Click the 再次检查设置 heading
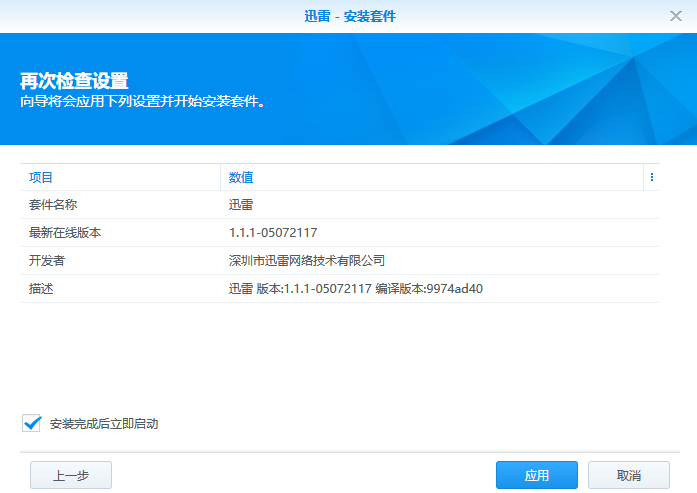The width and height of the screenshot is (697, 493). tap(74, 81)
